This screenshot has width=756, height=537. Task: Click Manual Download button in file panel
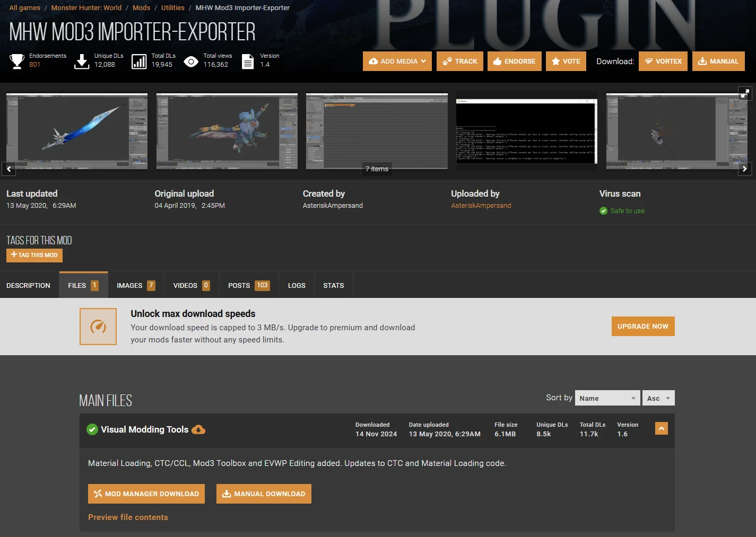264,494
